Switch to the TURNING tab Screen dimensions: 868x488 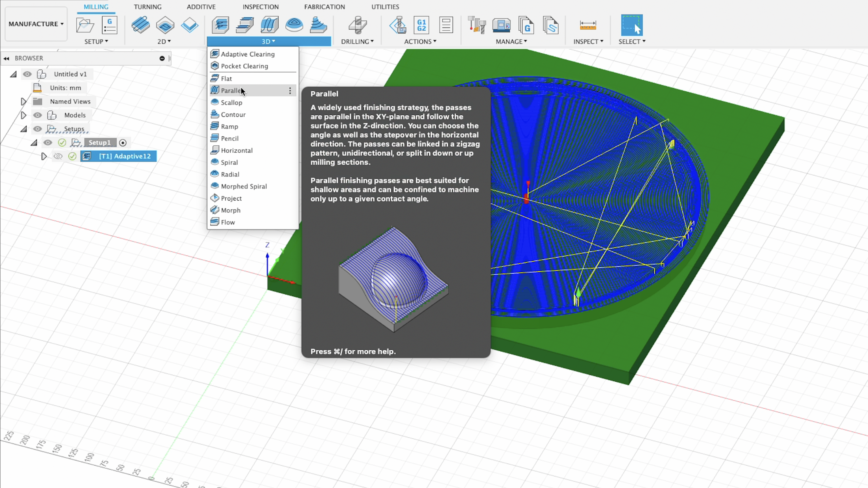[x=147, y=7]
